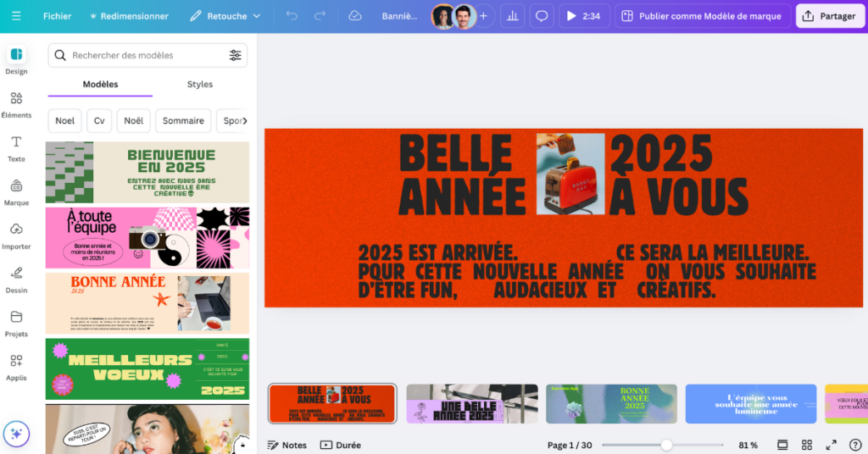
Task: Open the Marque sidebar panel
Action: 16,192
